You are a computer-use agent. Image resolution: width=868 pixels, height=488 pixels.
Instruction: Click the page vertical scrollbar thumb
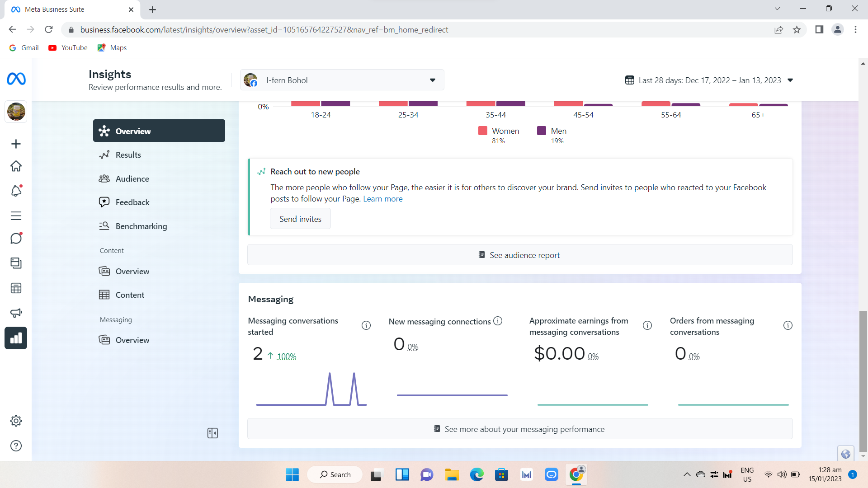pos(863,381)
